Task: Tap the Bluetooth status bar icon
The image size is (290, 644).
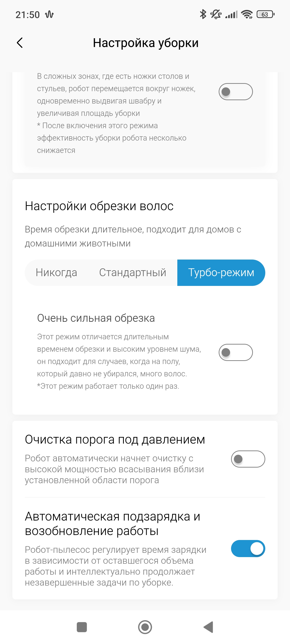Action: (x=203, y=14)
